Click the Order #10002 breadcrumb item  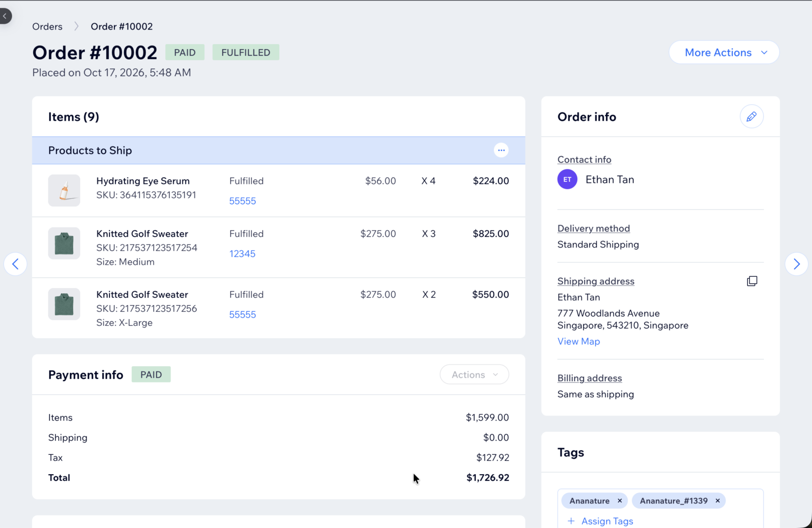(122, 26)
